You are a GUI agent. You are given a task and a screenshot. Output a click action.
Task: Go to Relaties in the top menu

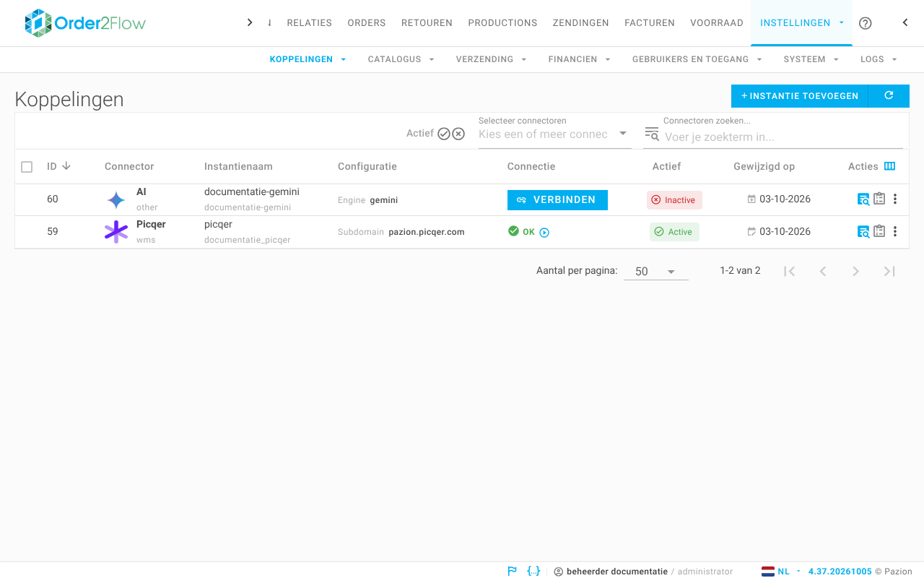pyautogui.click(x=310, y=23)
